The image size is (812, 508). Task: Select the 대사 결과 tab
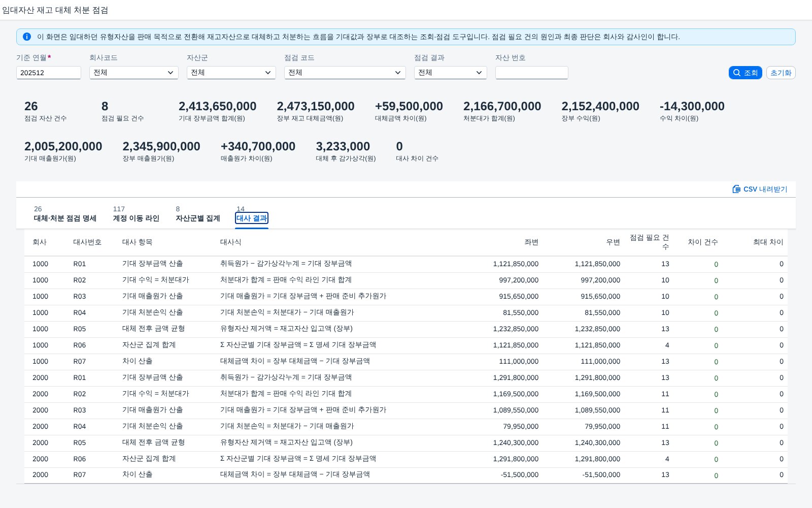(x=252, y=218)
